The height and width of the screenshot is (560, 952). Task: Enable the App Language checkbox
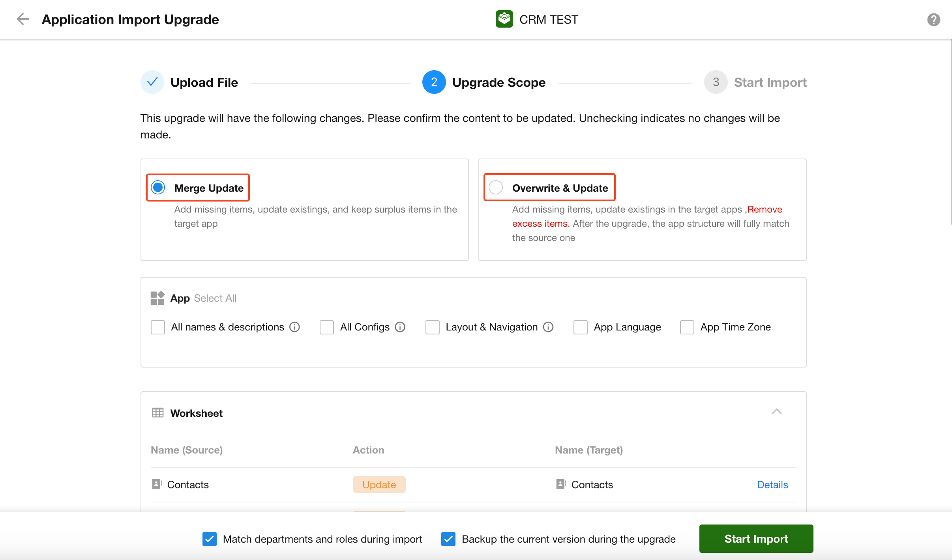coord(580,327)
